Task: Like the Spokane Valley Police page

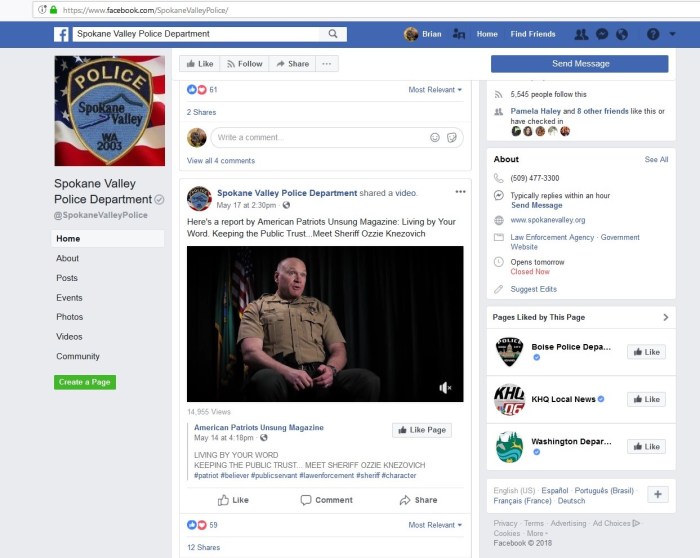Action: click(x=200, y=64)
